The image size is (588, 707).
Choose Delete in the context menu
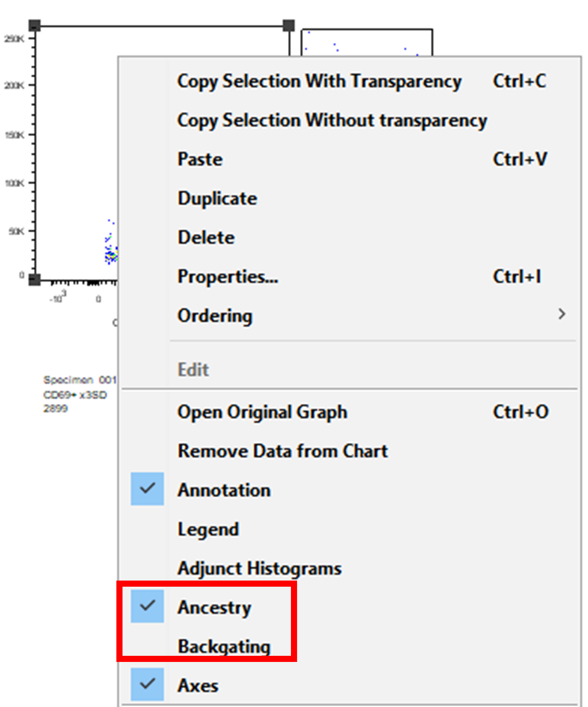[x=206, y=238]
